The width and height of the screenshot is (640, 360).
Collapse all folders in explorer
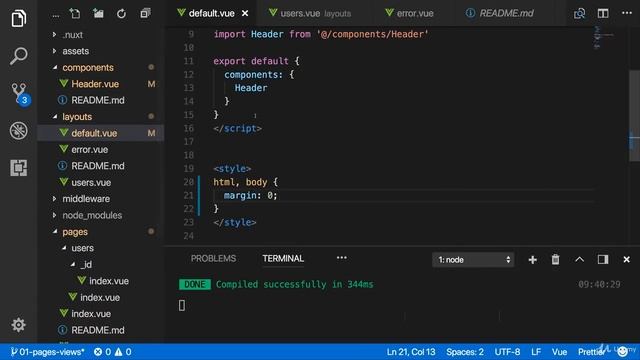point(145,13)
